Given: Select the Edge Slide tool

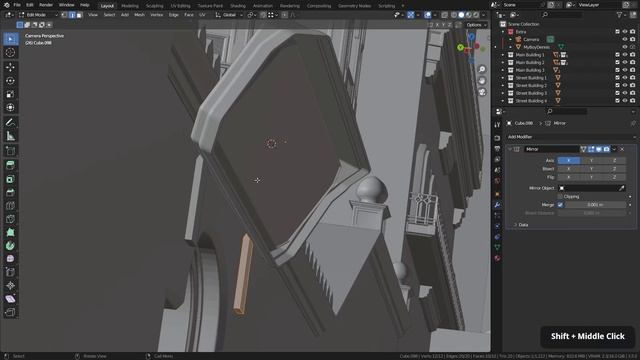Looking at the screenshot, I should pyautogui.click(x=10, y=272).
